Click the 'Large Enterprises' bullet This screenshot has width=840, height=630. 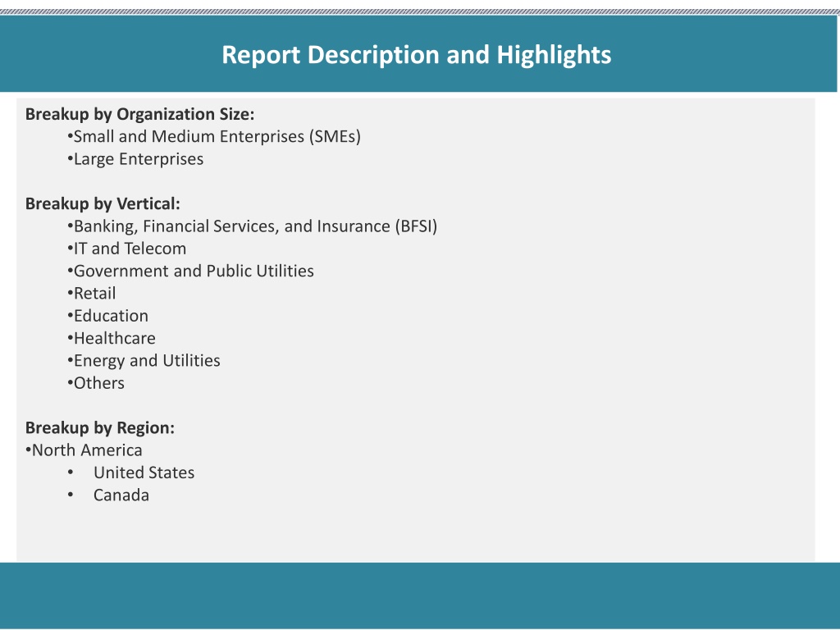(135, 159)
